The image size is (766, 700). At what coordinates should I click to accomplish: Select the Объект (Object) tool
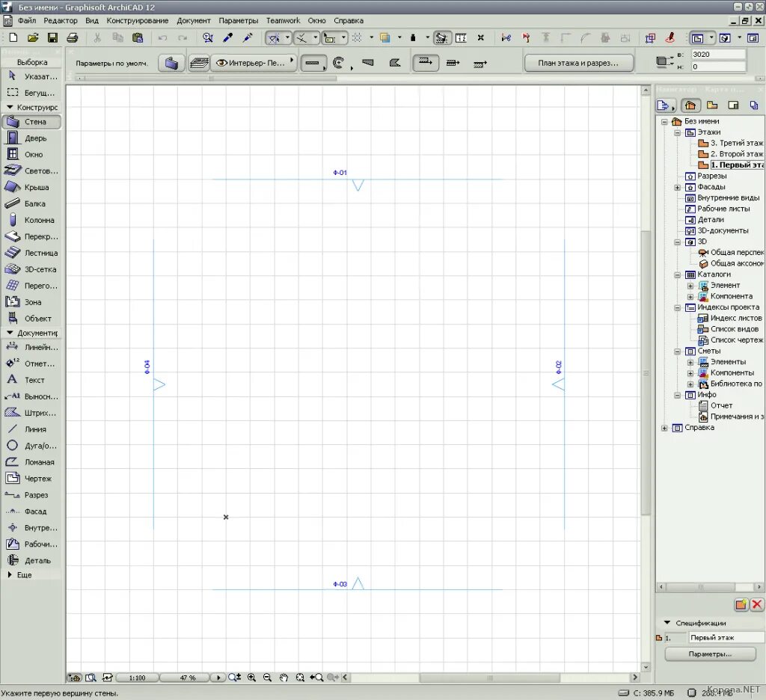32,319
